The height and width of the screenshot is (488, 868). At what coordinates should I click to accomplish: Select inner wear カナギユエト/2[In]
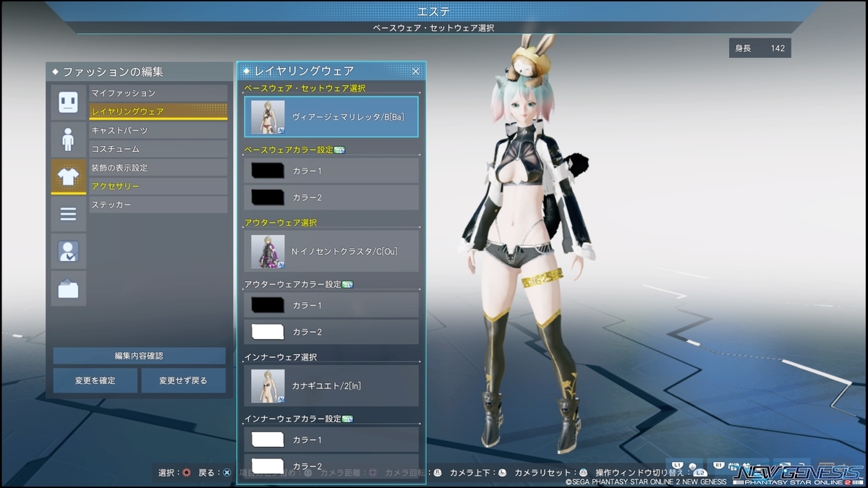(x=331, y=385)
